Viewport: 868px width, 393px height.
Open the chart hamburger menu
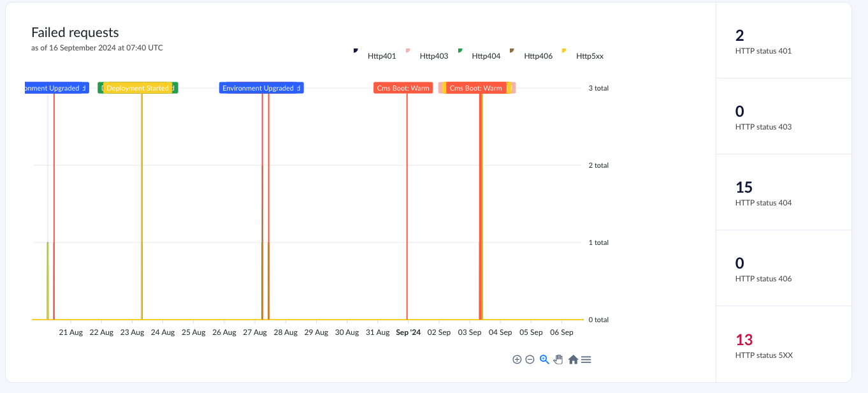tap(586, 359)
